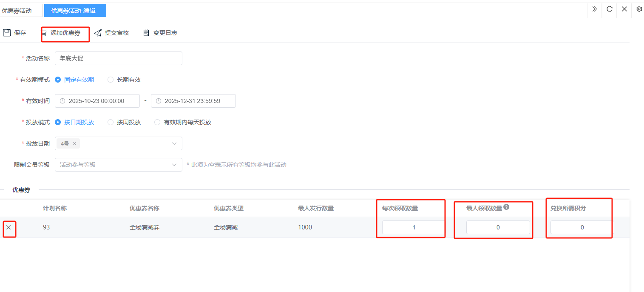Select 长期有效 validity mode

[111, 80]
